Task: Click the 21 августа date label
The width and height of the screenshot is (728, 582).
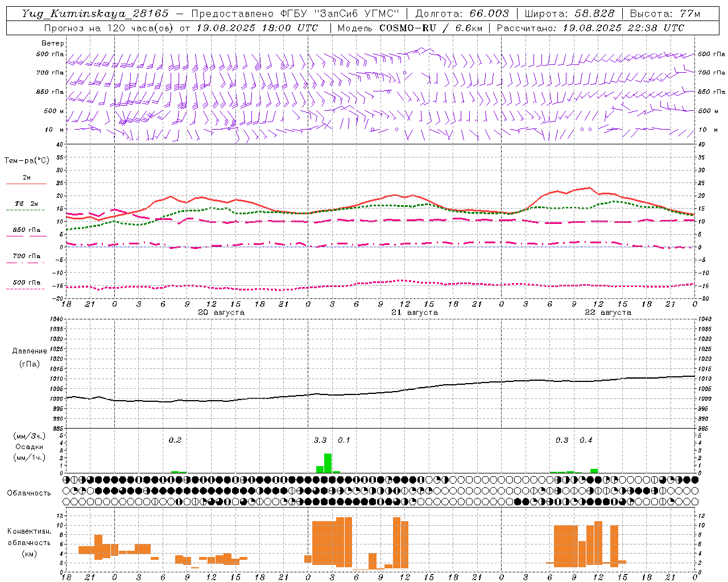Action: 415,313
